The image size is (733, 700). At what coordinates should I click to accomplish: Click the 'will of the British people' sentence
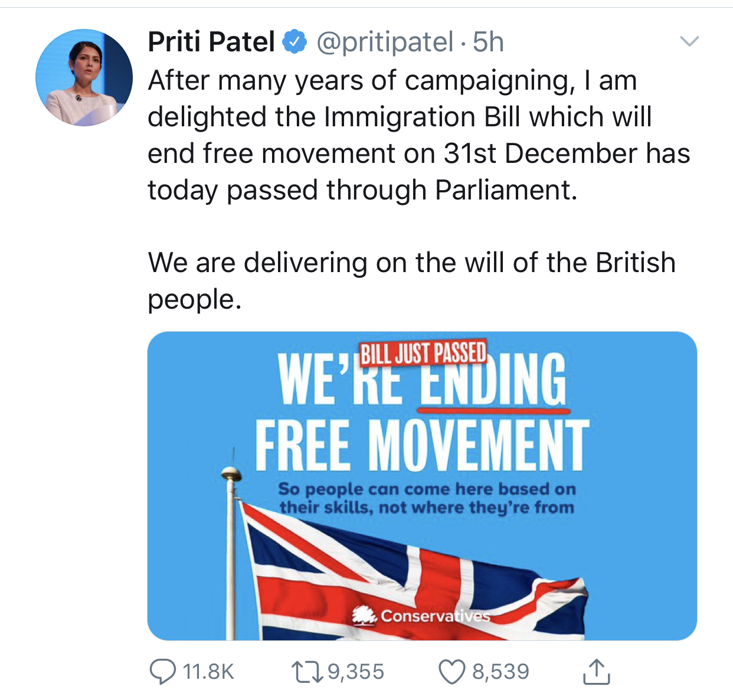tap(411, 280)
